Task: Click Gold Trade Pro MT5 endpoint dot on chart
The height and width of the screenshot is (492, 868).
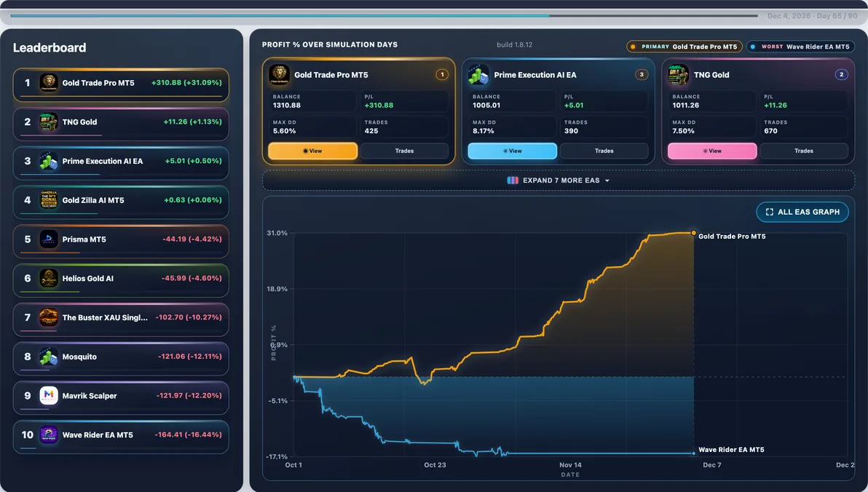Action: click(x=694, y=233)
